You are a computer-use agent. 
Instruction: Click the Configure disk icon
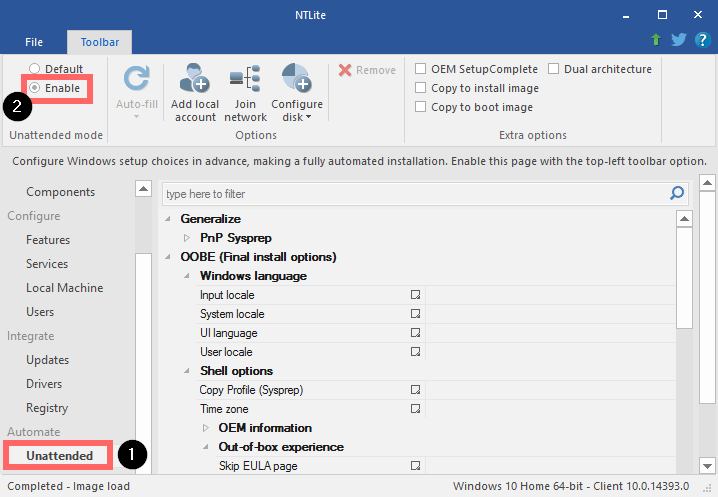pyautogui.click(x=297, y=78)
